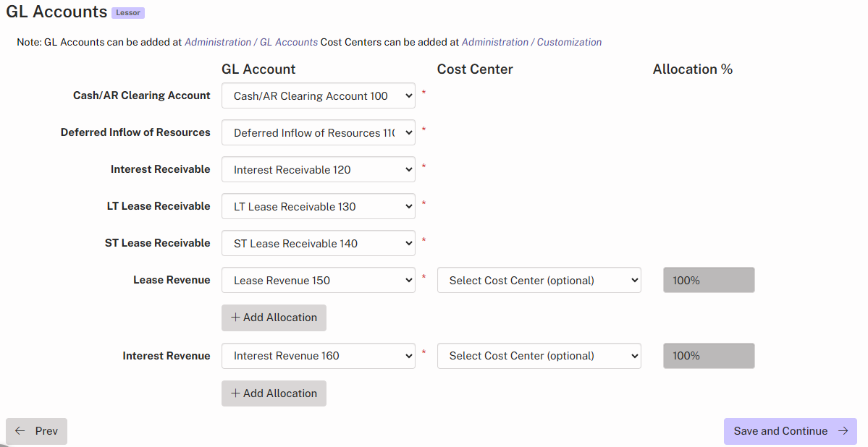This screenshot has width=868, height=447.
Task: Select a Cost Center for Lease Revenue
Action: point(539,280)
